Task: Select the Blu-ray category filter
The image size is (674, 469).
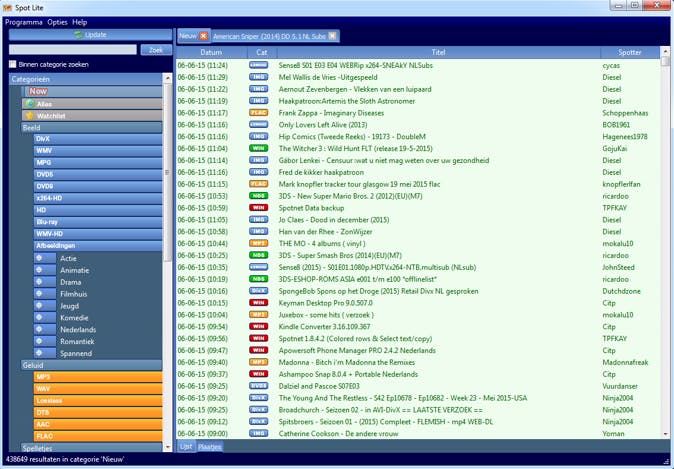Action: [x=98, y=222]
